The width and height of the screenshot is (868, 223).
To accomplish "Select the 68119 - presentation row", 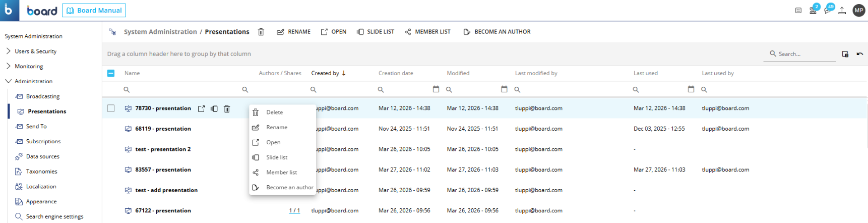I will click(485, 129).
